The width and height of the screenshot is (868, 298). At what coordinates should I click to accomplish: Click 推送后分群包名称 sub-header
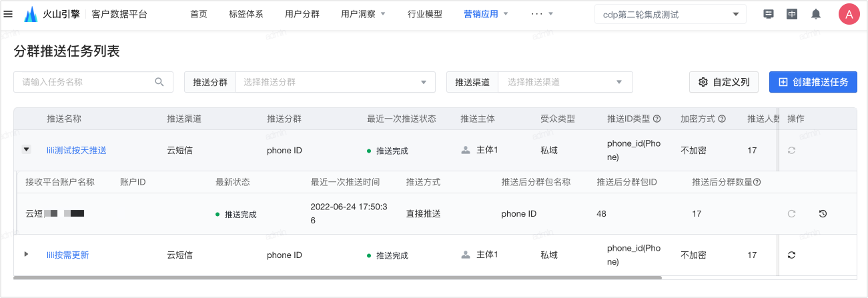pos(536,182)
